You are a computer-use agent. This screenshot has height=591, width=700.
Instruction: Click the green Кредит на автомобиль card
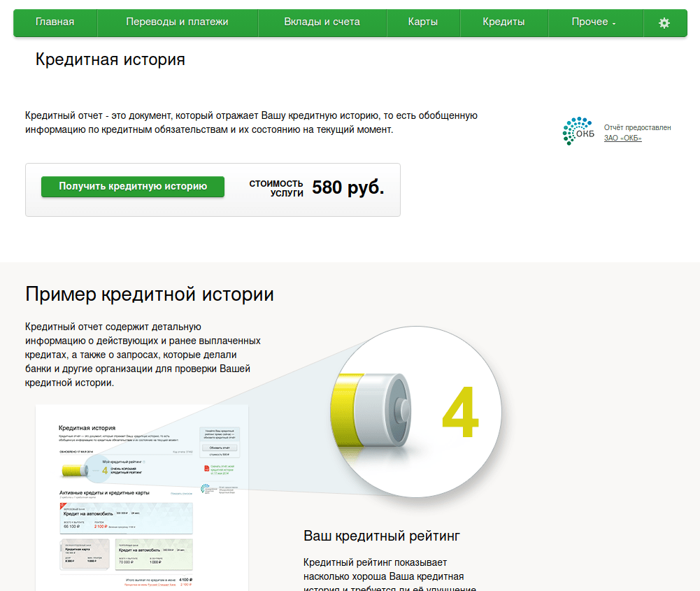pos(154,555)
